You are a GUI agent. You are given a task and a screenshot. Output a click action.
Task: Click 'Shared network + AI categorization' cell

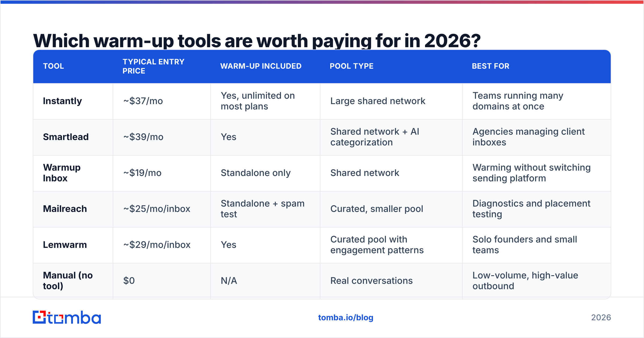tap(391, 137)
